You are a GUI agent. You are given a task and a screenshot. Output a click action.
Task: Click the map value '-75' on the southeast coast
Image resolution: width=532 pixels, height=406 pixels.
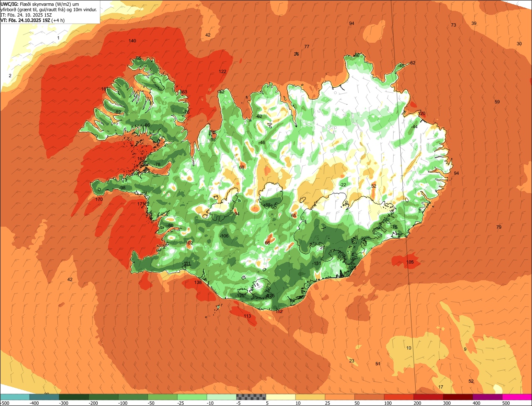(394, 227)
